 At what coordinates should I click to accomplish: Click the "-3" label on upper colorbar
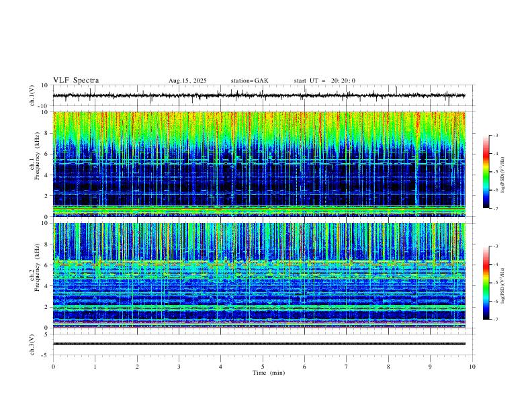495,135
